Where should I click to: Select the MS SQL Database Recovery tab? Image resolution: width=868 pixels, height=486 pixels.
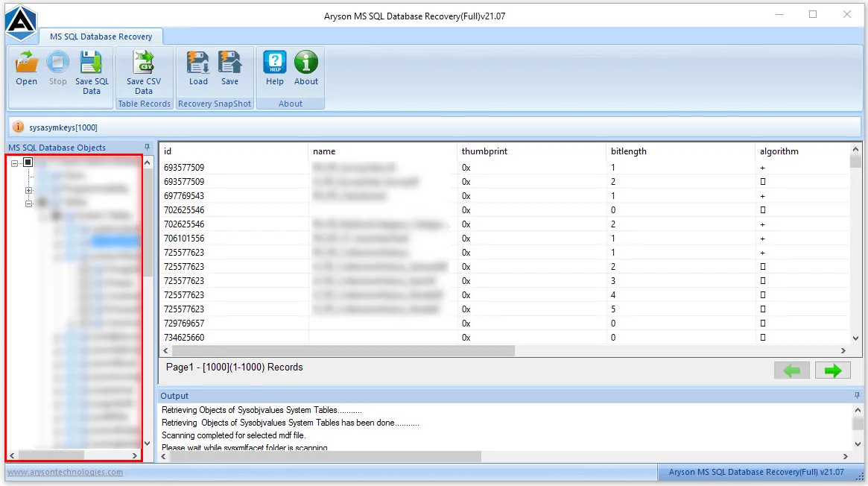(x=101, y=37)
